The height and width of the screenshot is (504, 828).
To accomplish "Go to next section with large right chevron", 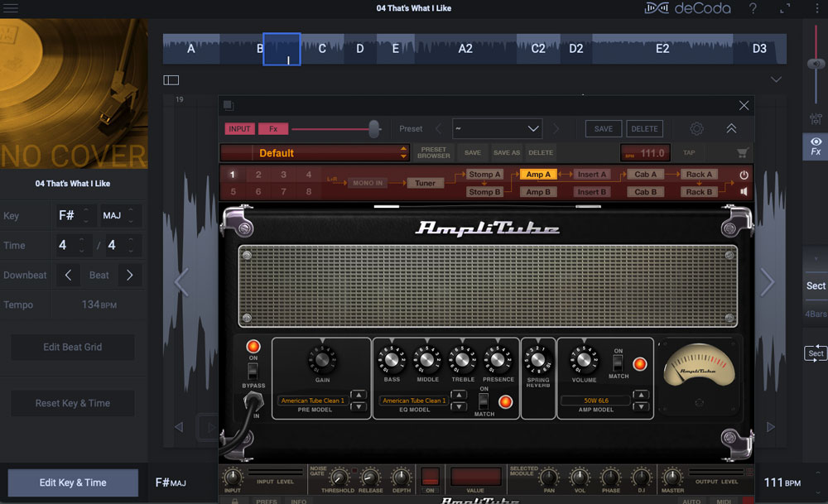I will coord(768,282).
